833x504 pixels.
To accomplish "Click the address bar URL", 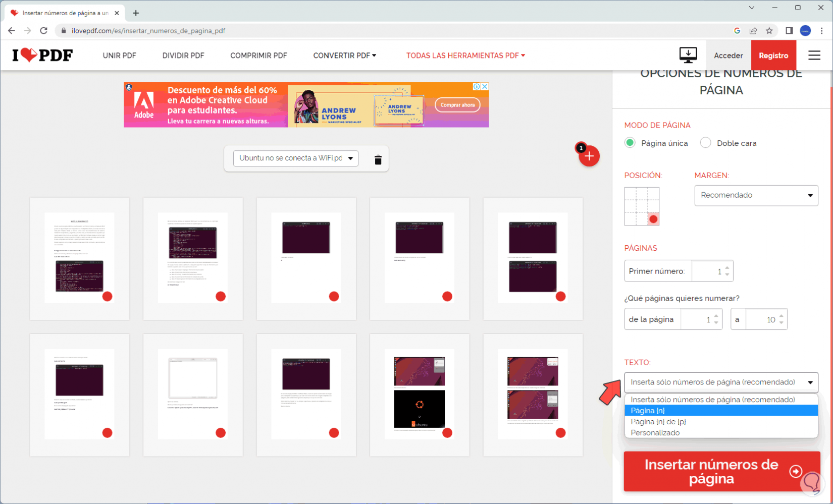I will (x=148, y=31).
